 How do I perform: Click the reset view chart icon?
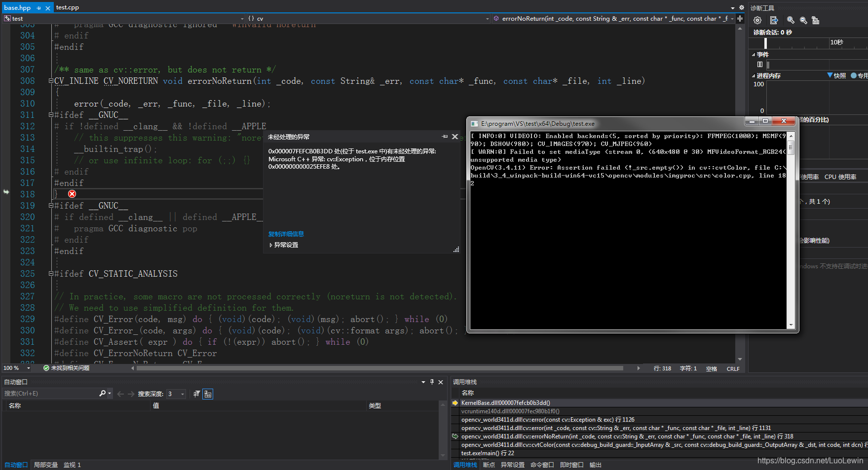click(x=815, y=20)
